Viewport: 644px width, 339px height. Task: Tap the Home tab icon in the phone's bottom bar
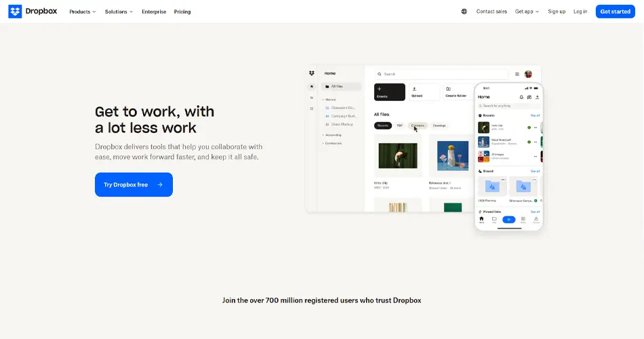pos(481,220)
